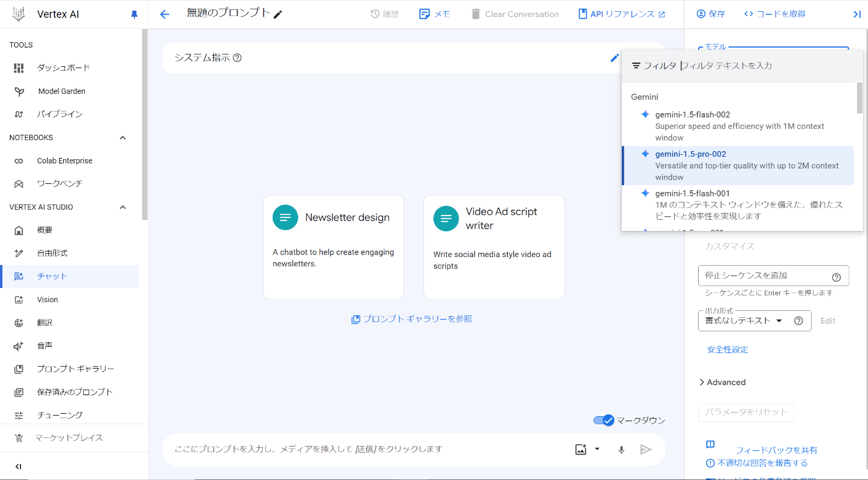Open 不適切な回答を報告する link
Image resolution: width=868 pixels, height=480 pixels.
756,463
